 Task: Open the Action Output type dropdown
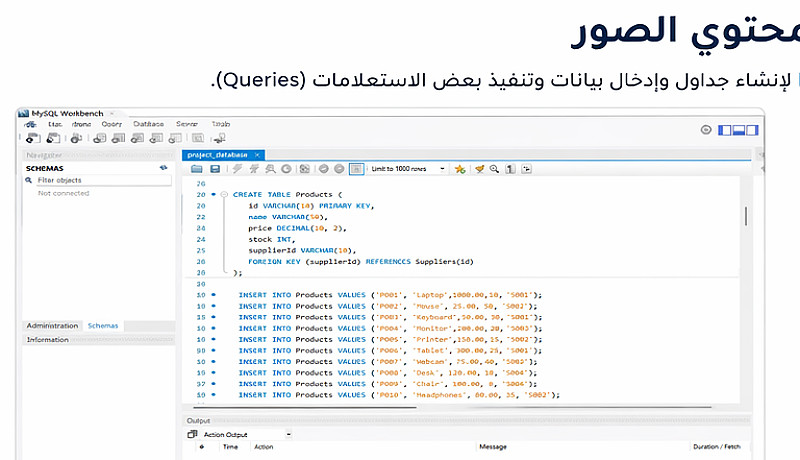pos(247,435)
